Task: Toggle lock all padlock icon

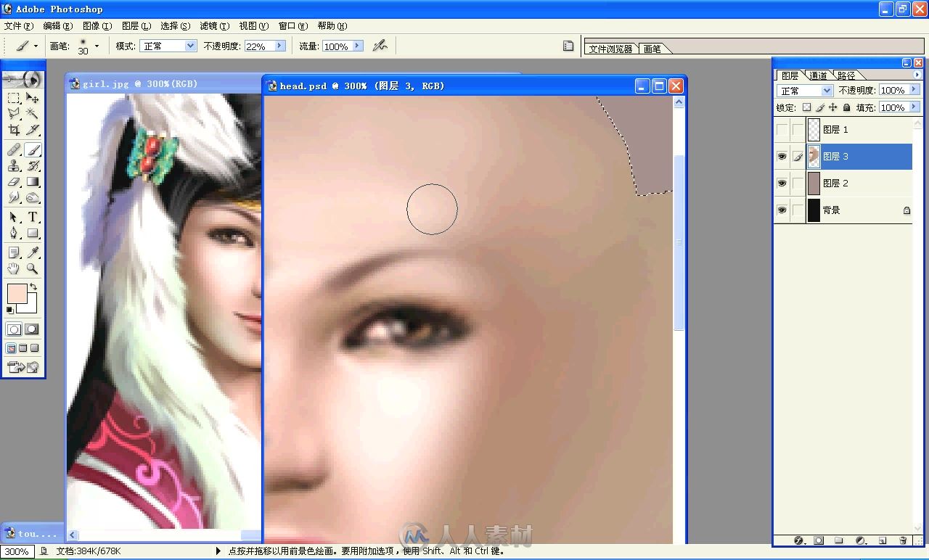Action: click(846, 107)
